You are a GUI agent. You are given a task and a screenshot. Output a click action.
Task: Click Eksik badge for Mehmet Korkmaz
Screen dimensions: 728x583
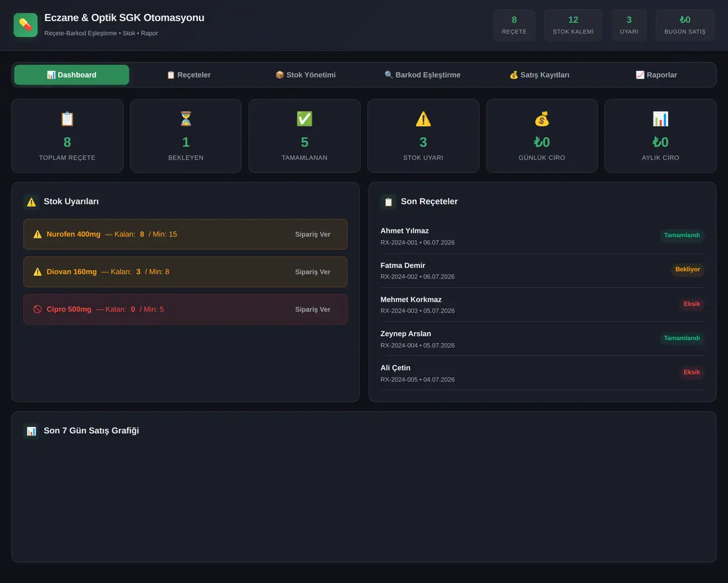[x=692, y=304]
